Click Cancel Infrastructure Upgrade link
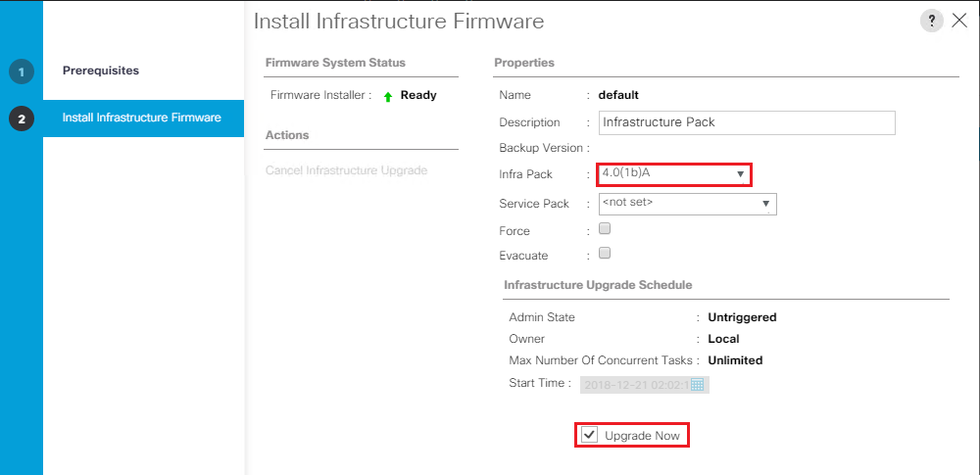The image size is (980, 475). pyautogui.click(x=346, y=170)
